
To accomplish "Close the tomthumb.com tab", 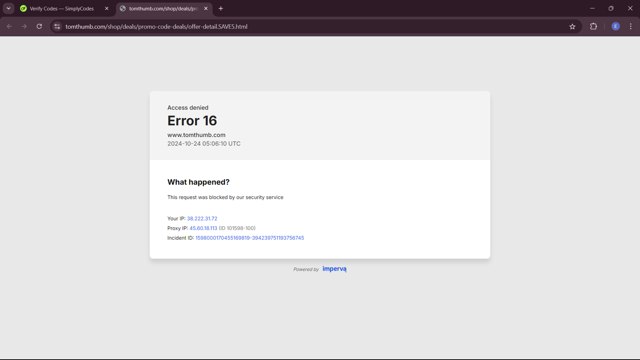I will [x=206, y=8].
